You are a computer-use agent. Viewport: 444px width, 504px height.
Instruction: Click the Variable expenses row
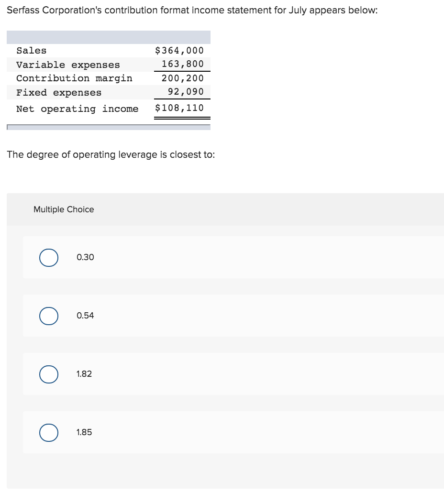[68, 65]
